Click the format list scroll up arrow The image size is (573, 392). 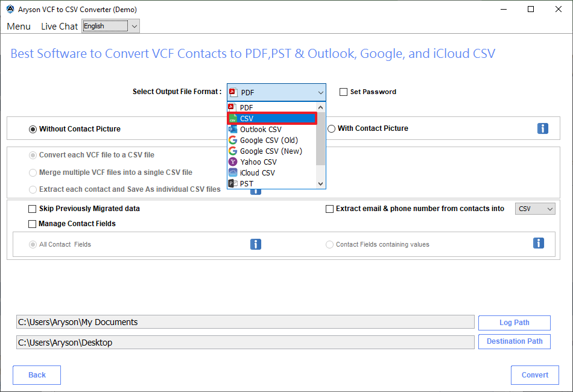320,107
